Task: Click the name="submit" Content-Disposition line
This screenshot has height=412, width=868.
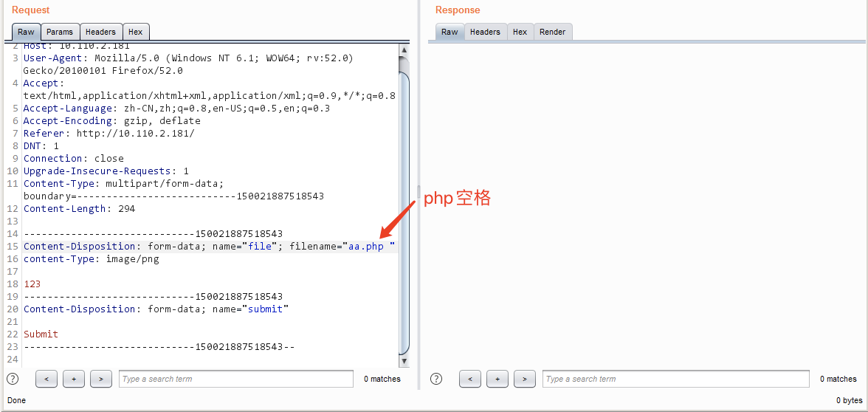Action: [156, 309]
